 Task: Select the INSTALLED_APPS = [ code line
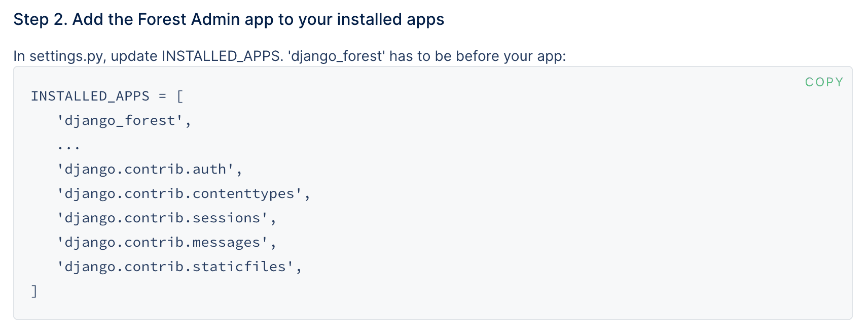[107, 96]
